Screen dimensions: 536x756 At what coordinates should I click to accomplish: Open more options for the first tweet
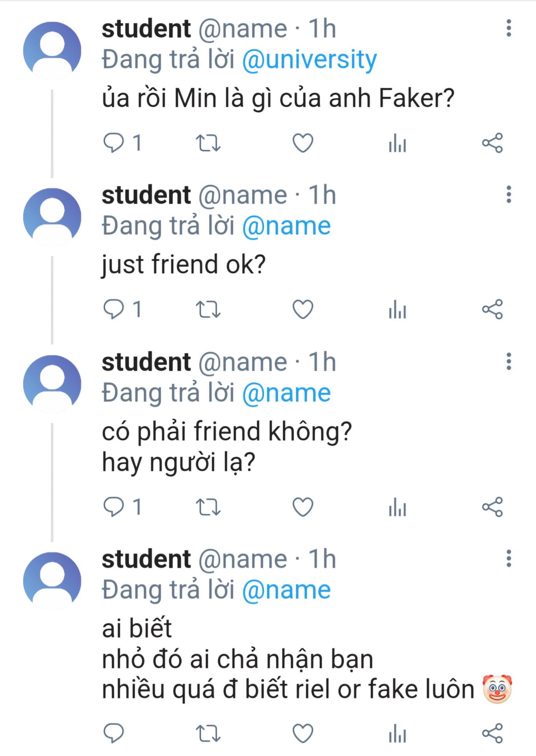coord(509,28)
